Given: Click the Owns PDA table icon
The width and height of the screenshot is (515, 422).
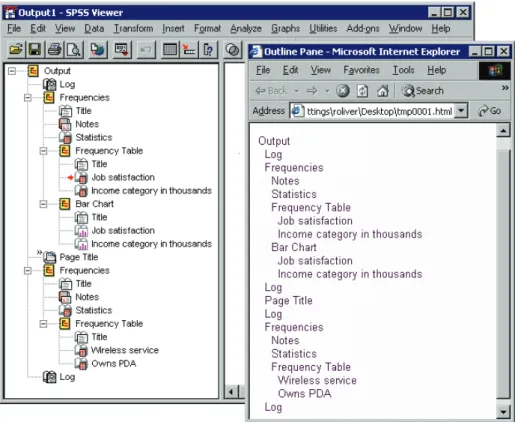Looking at the screenshot, I should pos(81,363).
